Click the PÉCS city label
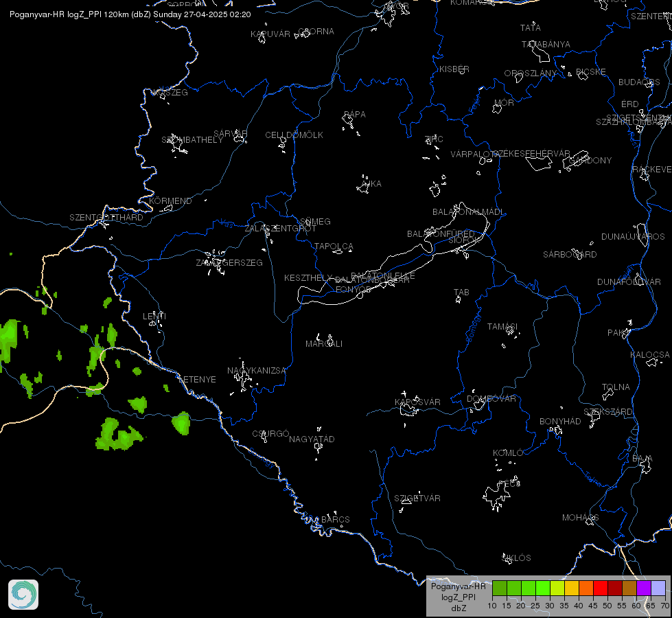Image resolution: width=672 pixels, height=618 pixels. (509, 484)
